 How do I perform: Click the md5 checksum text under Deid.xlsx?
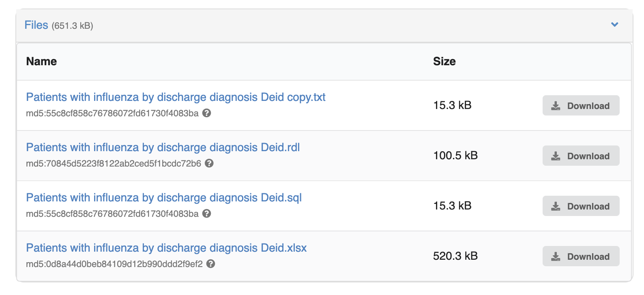[114, 264]
